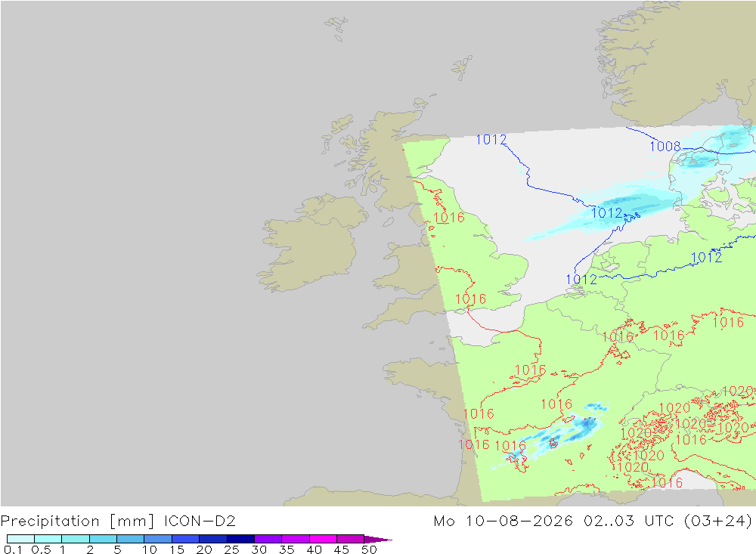The width and height of the screenshot is (756, 554).
Task: Select the legend color for 1–2 mm
Action: point(75,539)
